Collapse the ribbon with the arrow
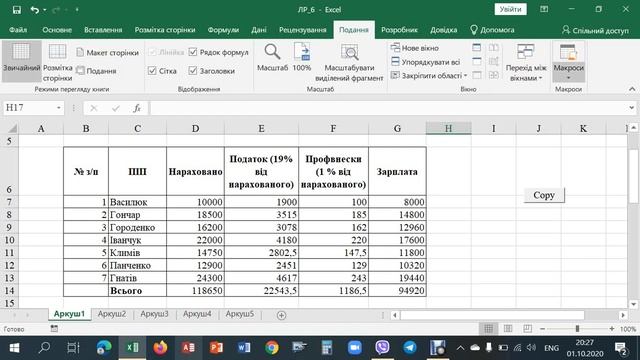This screenshot has height=360, width=640. (632, 89)
